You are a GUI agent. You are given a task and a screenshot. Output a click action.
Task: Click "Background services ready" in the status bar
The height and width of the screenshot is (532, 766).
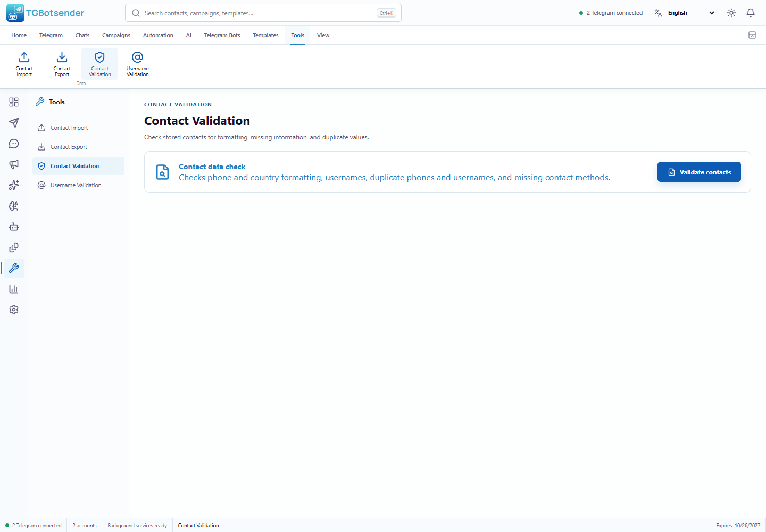[137, 526]
